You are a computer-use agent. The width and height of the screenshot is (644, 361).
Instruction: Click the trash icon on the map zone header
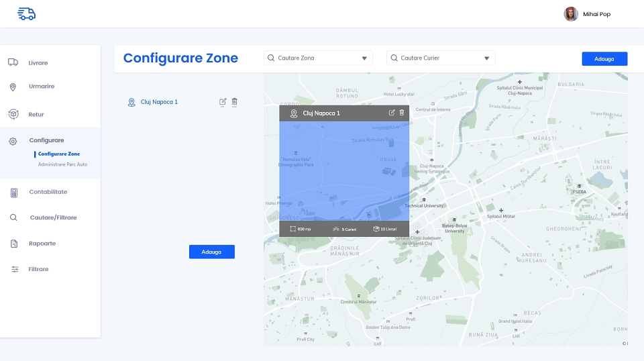(402, 113)
